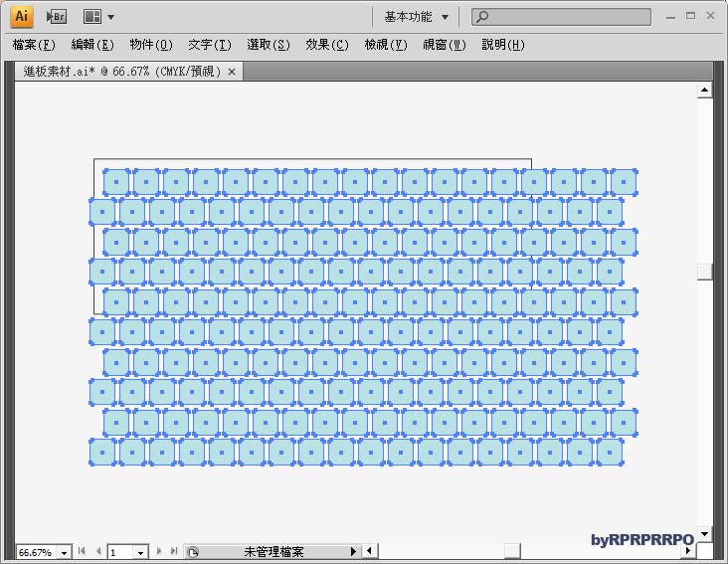The height and width of the screenshot is (564, 728).
Task: Click the Adobe Illustrator Ai logo icon
Action: coord(21,16)
